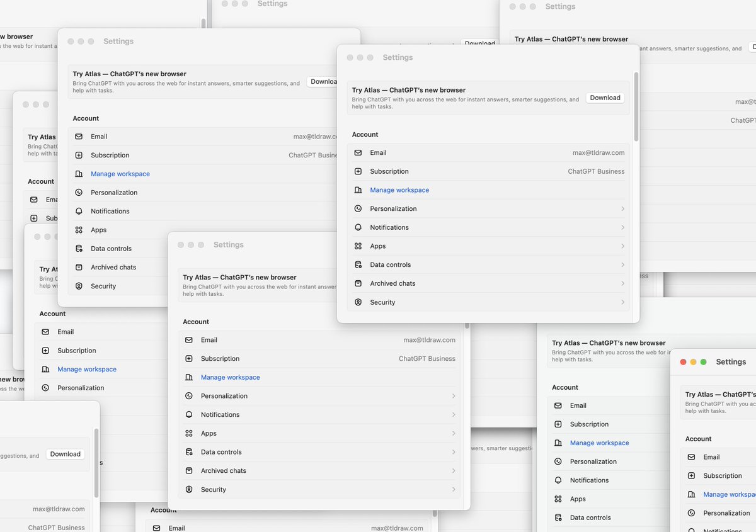Click Personalization icon in upper-left window listing Security
756x532 pixels.
click(79, 193)
